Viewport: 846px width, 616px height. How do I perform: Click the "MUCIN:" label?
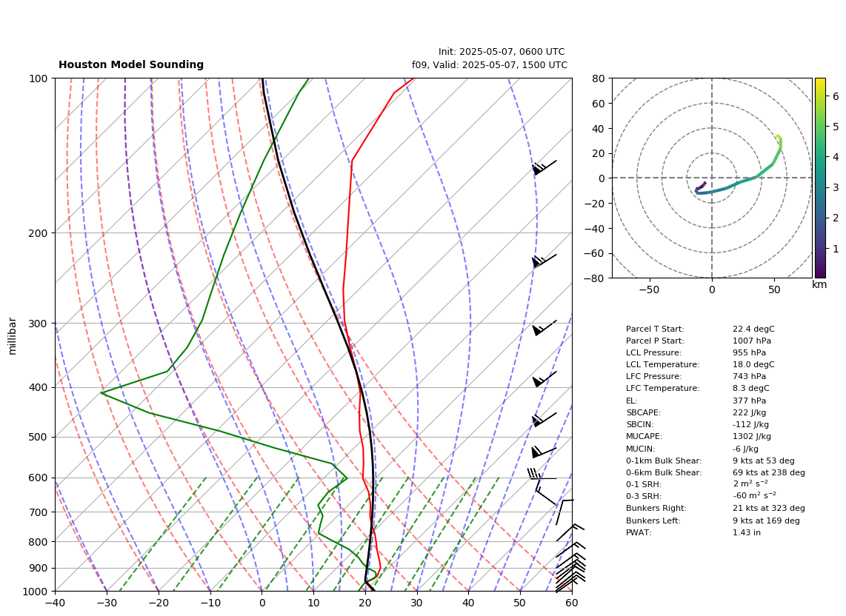point(640,449)
